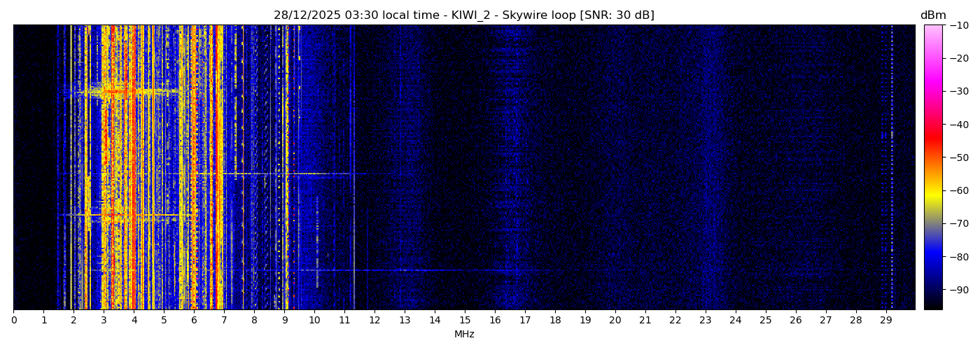Select the 10 MHz axis tick label

click(x=314, y=321)
